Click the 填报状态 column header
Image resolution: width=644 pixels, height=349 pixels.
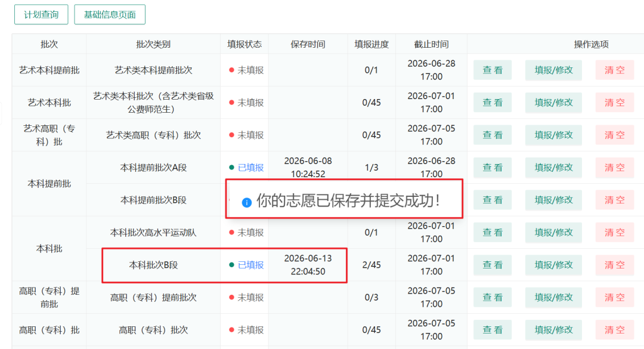coord(244,44)
